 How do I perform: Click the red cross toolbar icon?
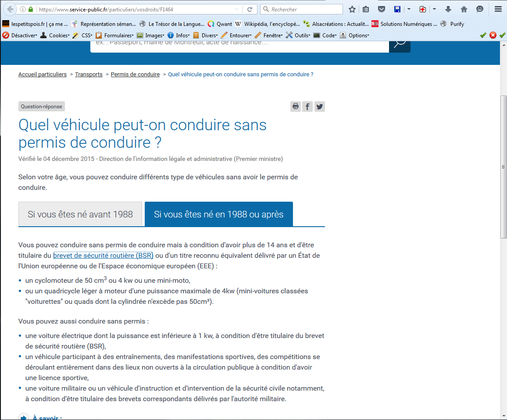(423, 9)
